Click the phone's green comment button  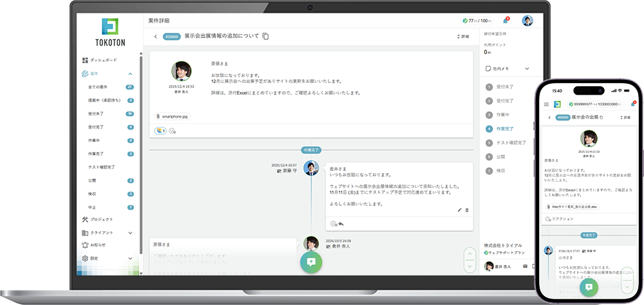click(x=589, y=287)
